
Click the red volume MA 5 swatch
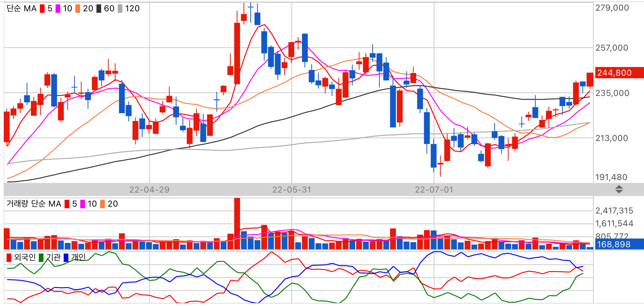pyautogui.click(x=67, y=204)
